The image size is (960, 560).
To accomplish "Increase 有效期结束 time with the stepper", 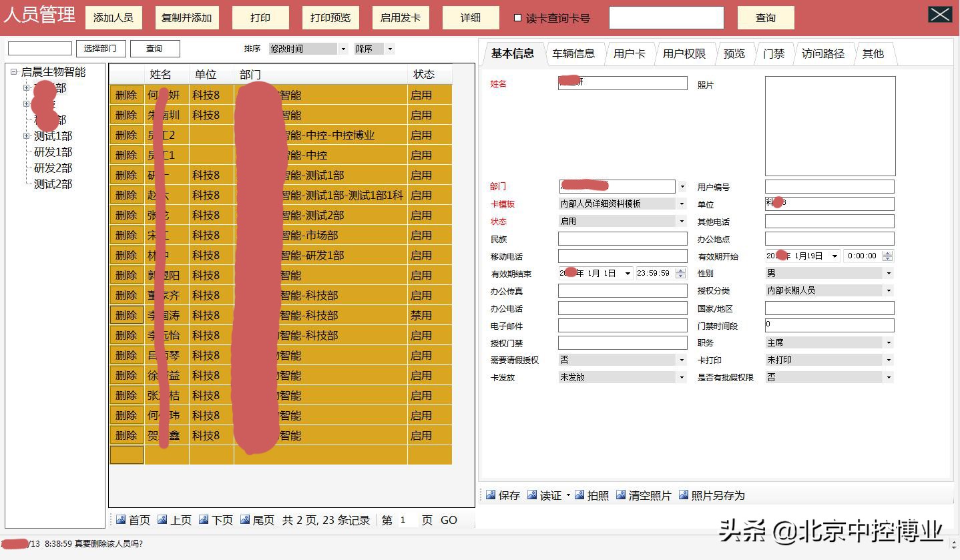I will point(679,269).
